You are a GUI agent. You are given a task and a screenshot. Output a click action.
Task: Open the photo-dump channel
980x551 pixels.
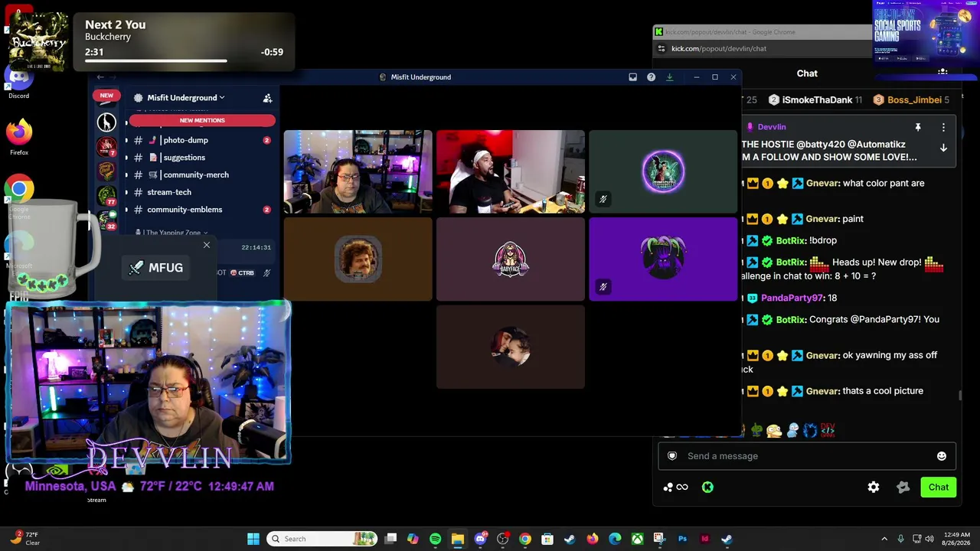coord(202,140)
